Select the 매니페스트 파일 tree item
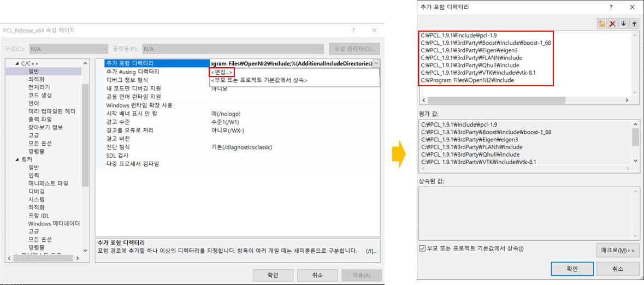644x285 pixels. (48, 183)
